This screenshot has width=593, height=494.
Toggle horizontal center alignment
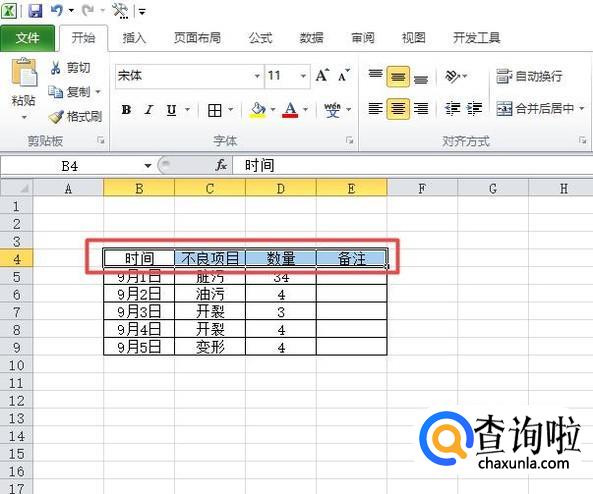click(x=398, y=109)
